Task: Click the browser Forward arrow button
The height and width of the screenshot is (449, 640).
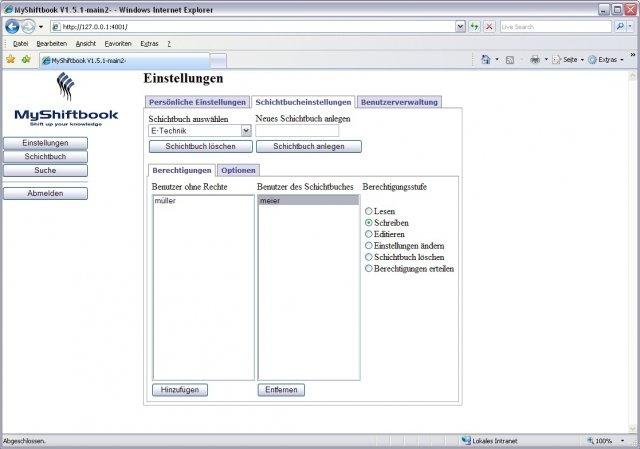Action: point(28,27)
